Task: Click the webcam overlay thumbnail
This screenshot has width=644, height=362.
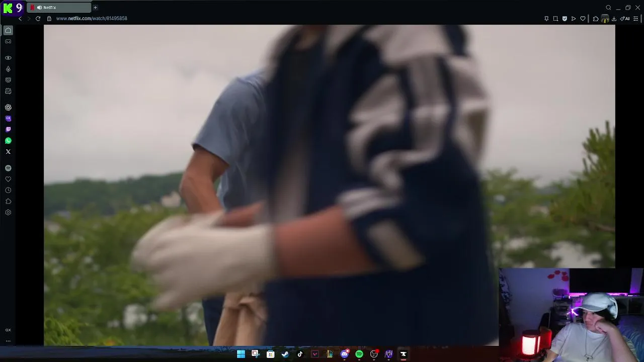Action: 571,315
